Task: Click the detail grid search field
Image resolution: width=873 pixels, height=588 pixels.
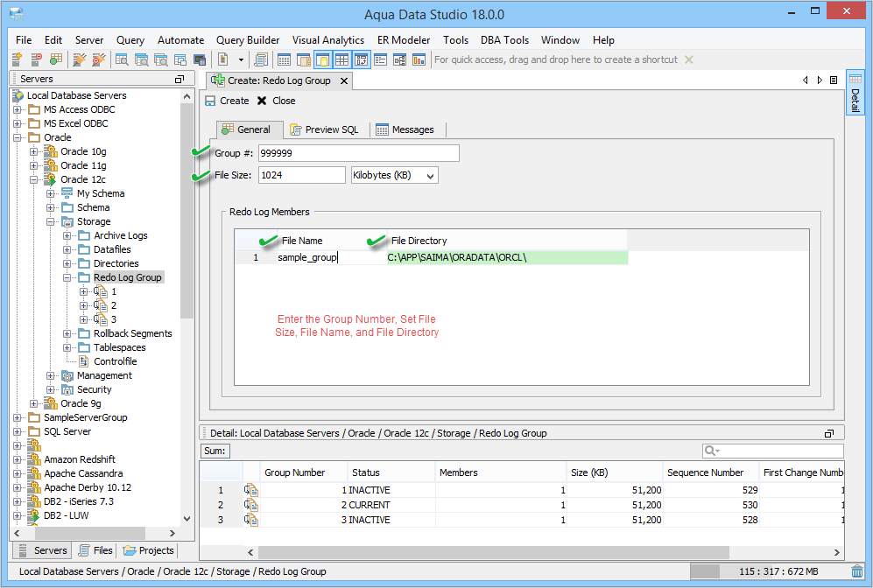Action: pyautogui.click(x=773, y=451)
